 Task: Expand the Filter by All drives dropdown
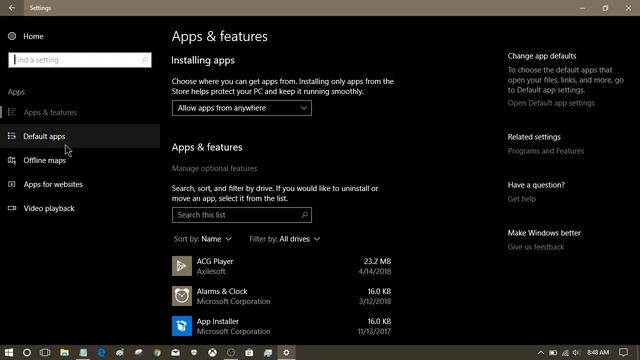click(284, 239)
